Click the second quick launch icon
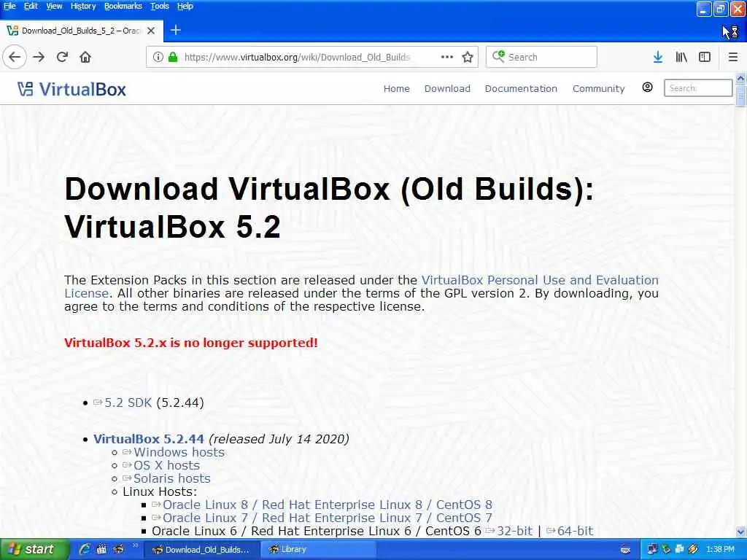Image resolution: width=747 pixels, height=560 pixels. coord(101,550)
